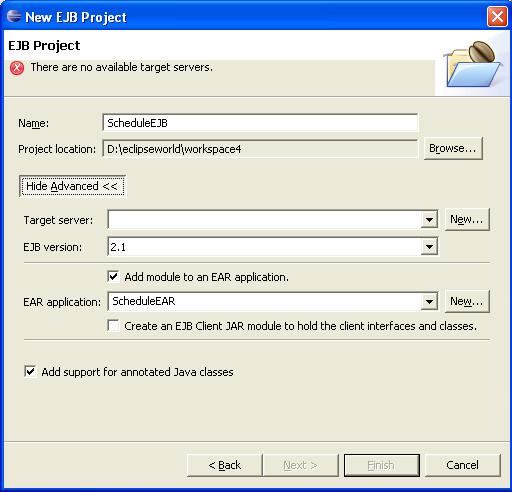The width and height of the screenshot is (512, 492).
Task: Enable Create an EJB Client JAR module
Action: pos(113,325)
